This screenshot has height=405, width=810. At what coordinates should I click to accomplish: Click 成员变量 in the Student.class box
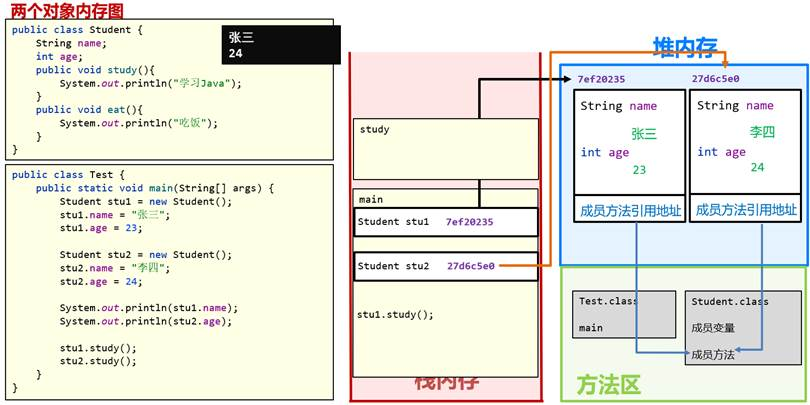pyautogui.click(x=713, y=328)
